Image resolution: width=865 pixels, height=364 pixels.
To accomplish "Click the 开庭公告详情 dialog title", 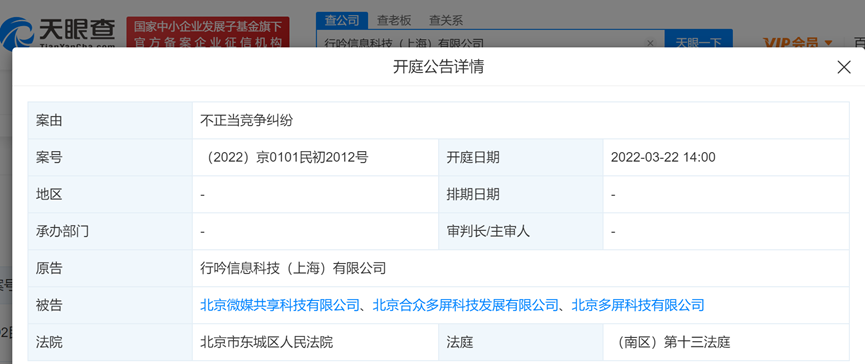I will (x=439, y=67).
